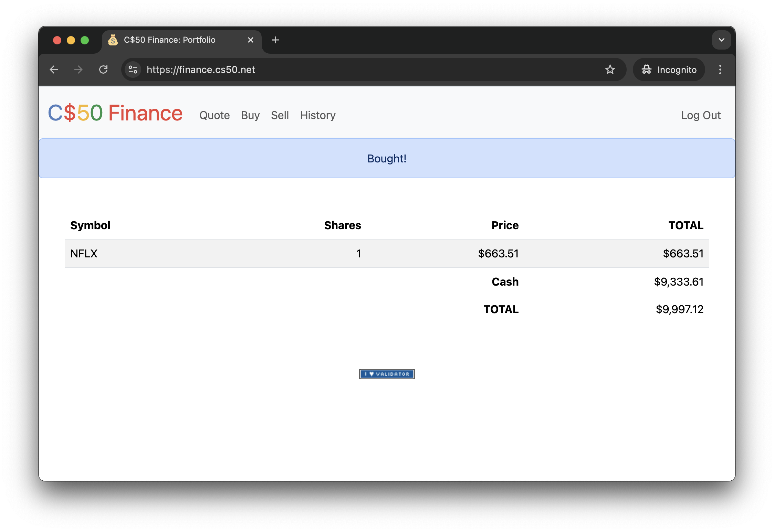774x532 pixels.
Task: Click the I Love Validator badge
Action: [387, 374]
